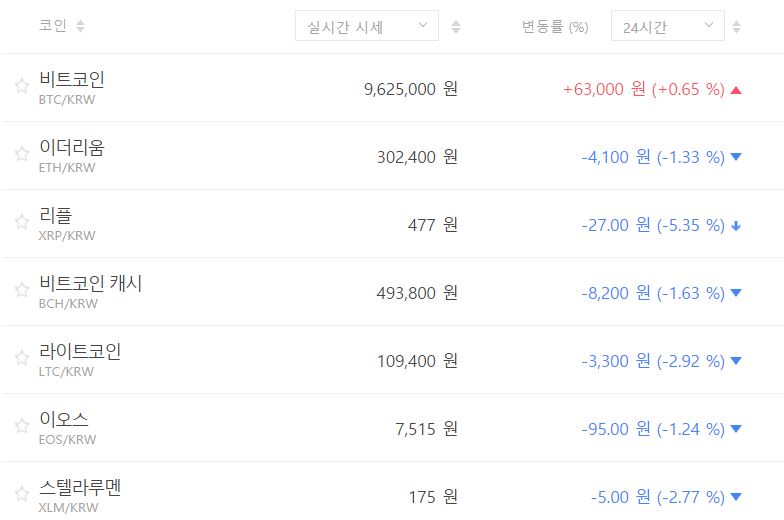Click the red up-triangle on the 비트코인 row

pyautogui.click(x=736, y=89)
